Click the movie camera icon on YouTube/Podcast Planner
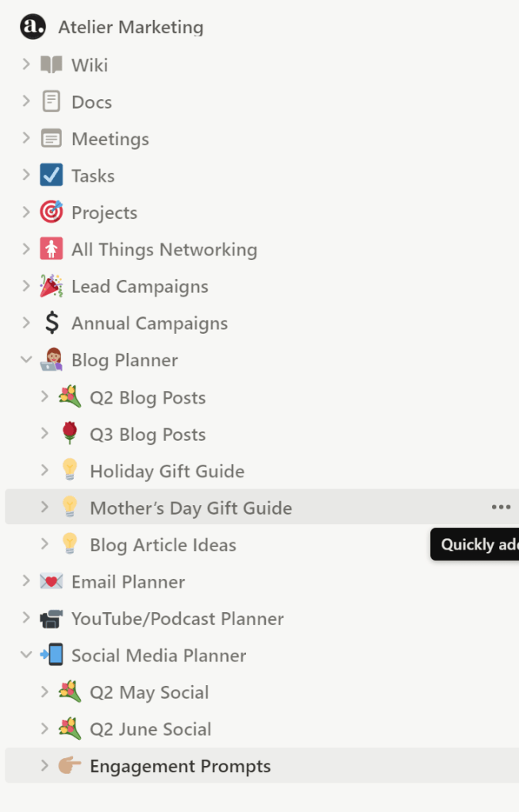This screenshot has width=519, height=812. click(50, 619)
